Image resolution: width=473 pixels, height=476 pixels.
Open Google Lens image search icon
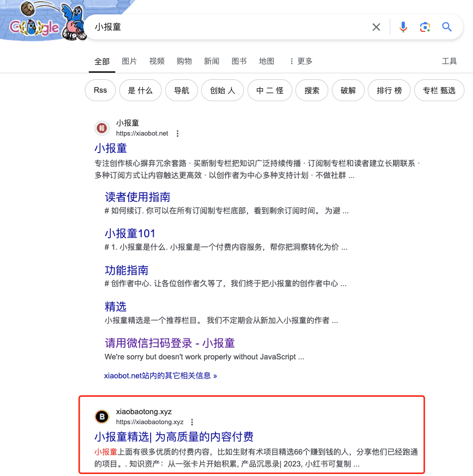[x=425, y=27]
